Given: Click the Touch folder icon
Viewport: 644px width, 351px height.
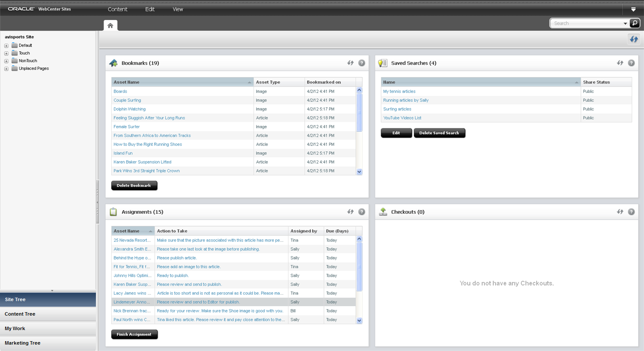Looking at the screenshot, I should pos(14,53).
